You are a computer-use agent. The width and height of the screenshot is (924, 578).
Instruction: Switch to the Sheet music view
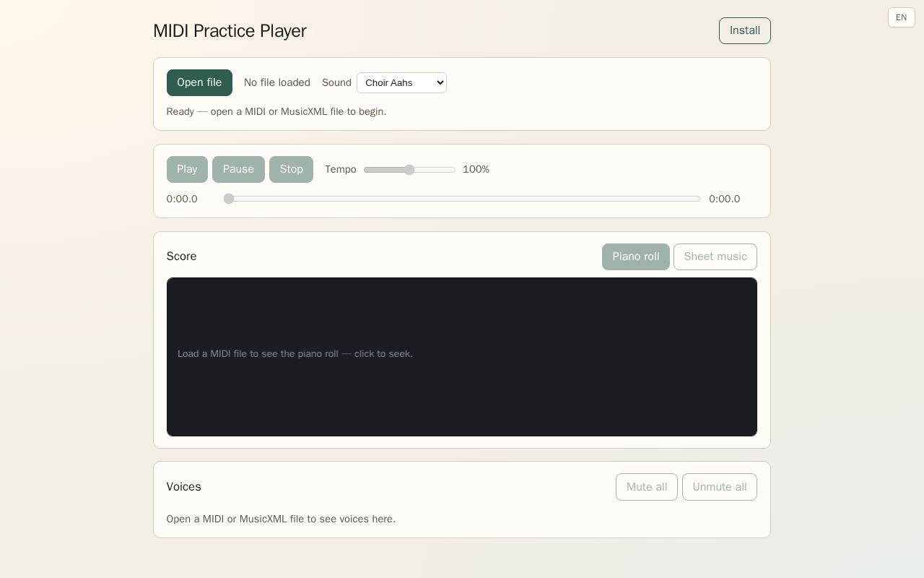715,256
